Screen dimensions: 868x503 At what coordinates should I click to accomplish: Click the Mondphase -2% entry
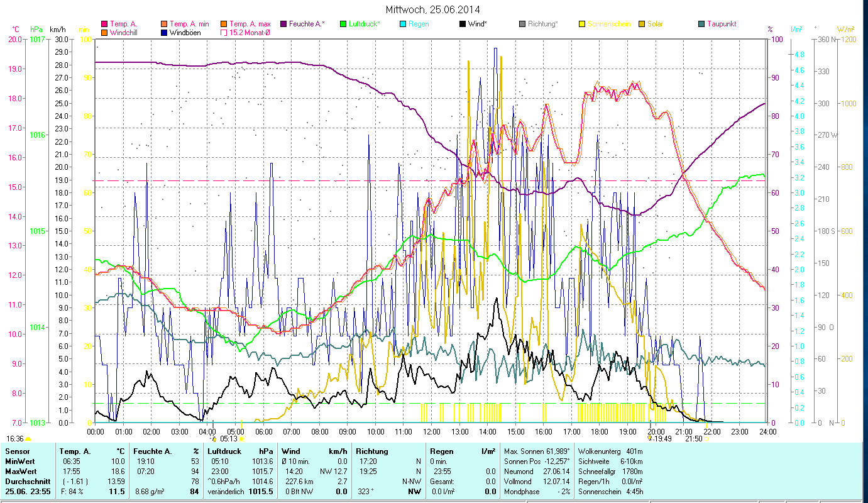coord(537,492)
